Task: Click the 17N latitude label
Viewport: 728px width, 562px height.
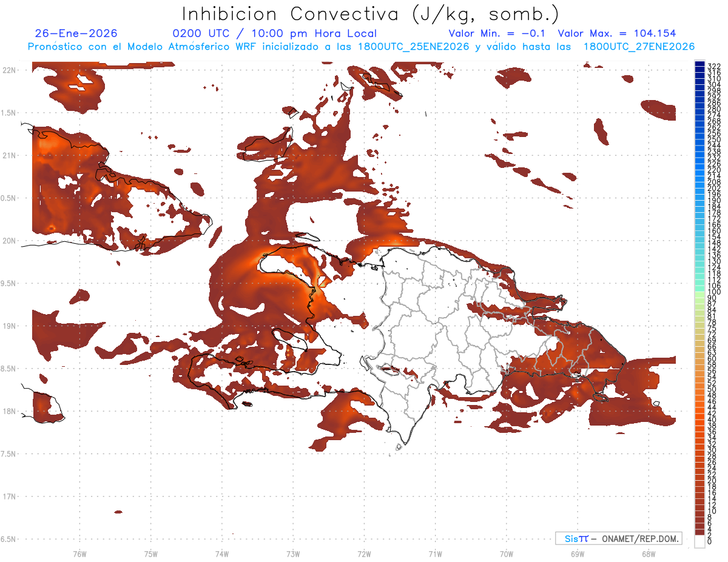Action: [x=8, y=497]
